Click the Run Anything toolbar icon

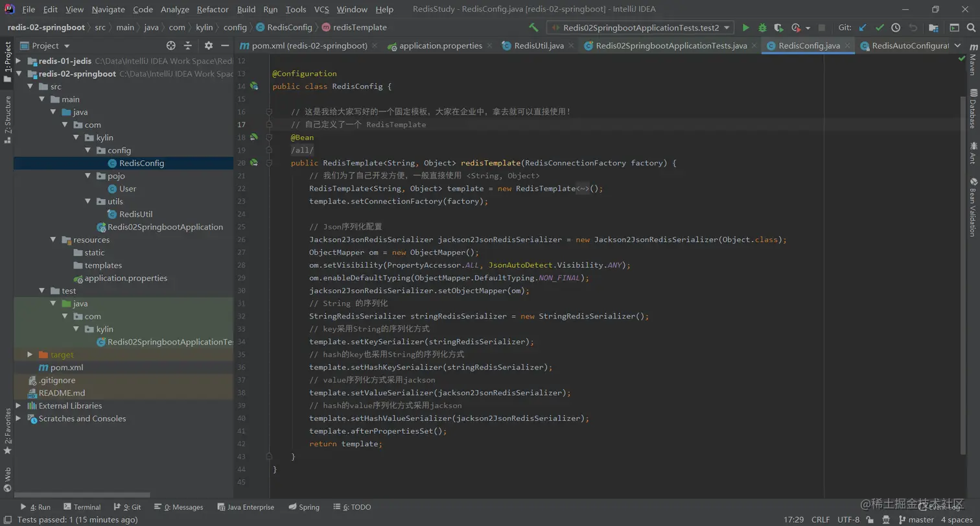(x=954, y=28)
